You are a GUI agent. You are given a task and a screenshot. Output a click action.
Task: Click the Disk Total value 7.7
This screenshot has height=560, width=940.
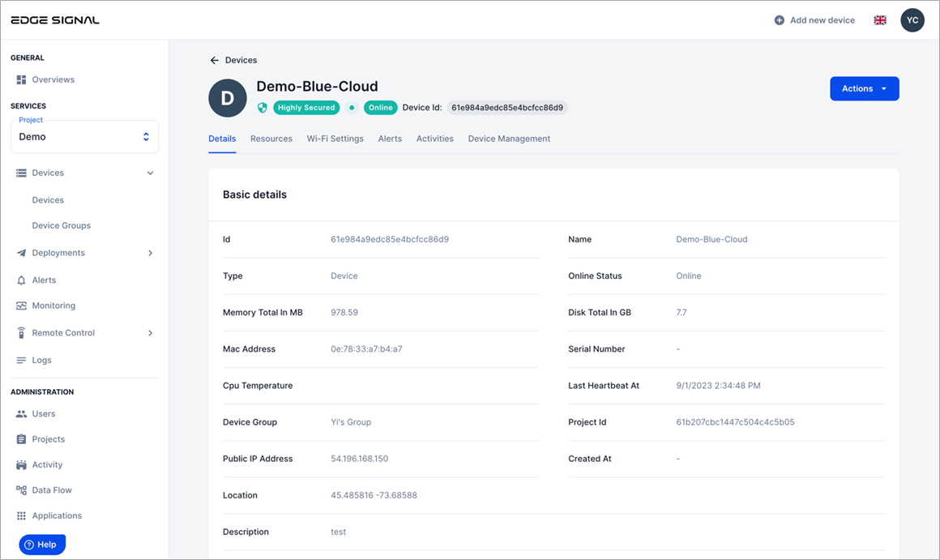tap(681, 312)
